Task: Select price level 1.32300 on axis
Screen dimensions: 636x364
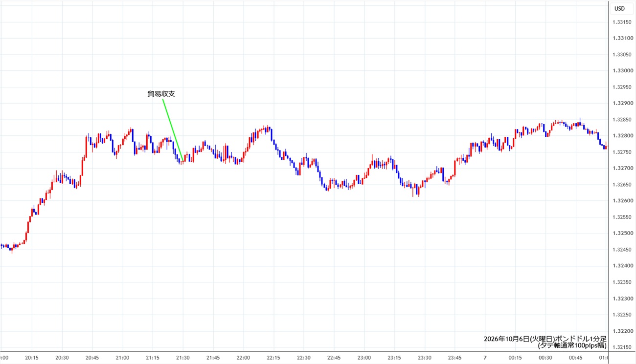Action: (x=622, y=298)
